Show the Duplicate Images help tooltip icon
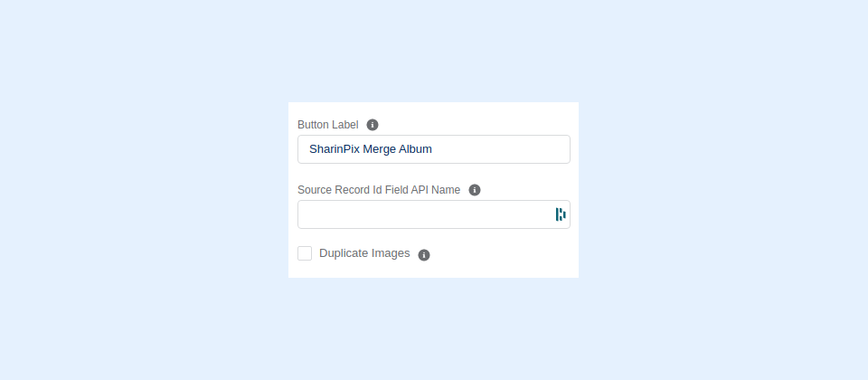 point(424,254)
